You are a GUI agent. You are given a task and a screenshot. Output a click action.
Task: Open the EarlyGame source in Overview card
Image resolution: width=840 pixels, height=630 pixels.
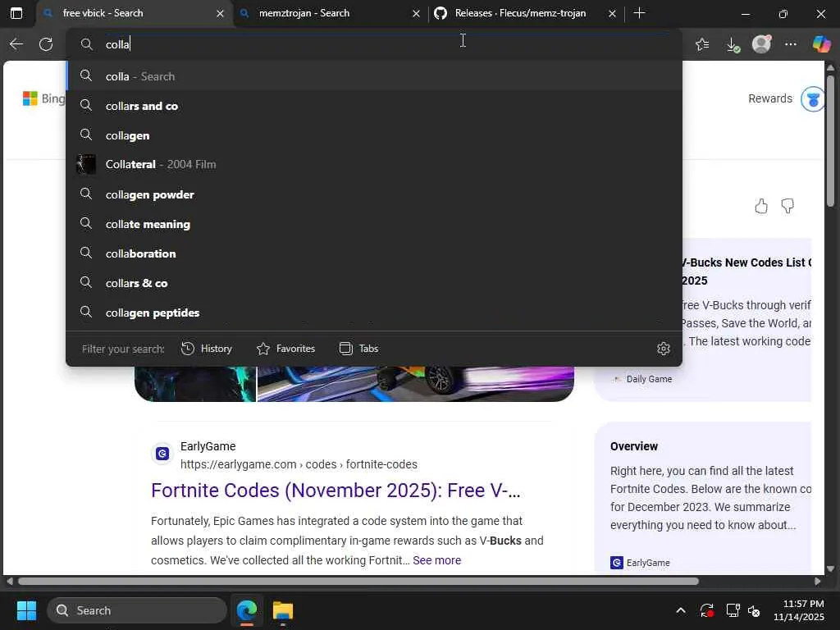641,563
